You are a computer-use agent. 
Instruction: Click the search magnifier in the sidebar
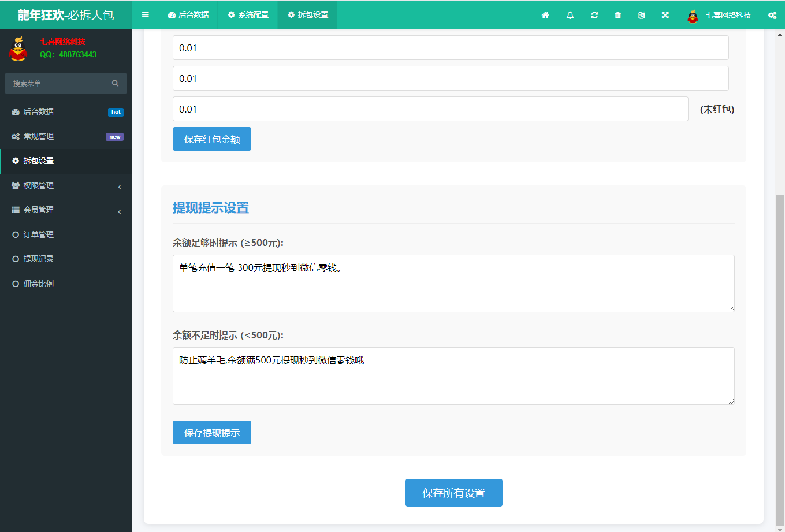tap(115, 83)
